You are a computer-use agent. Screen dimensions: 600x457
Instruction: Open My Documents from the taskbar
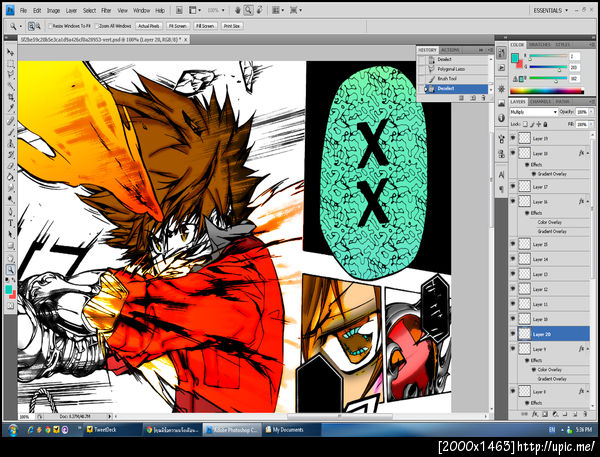292,430
